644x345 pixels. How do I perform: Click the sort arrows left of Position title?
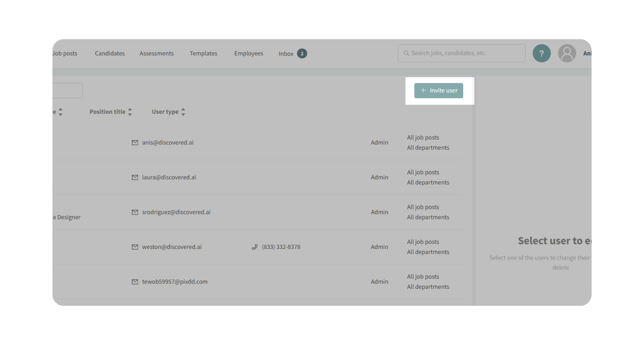(60, 111)
